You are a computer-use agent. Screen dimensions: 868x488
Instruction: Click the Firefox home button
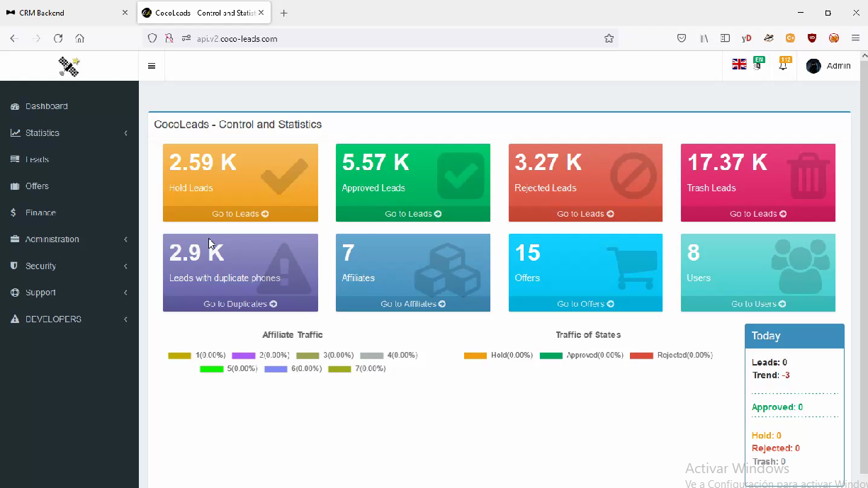click(79, 38)
